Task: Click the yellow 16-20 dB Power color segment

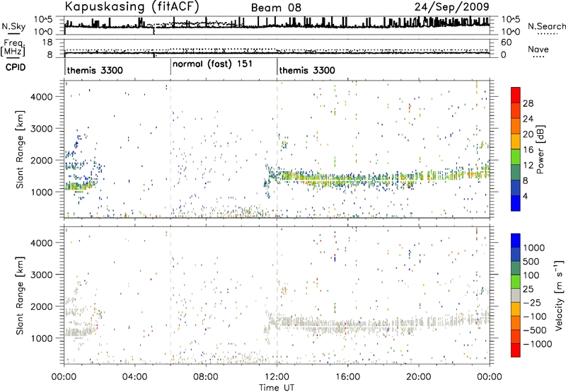Action: 516,142
